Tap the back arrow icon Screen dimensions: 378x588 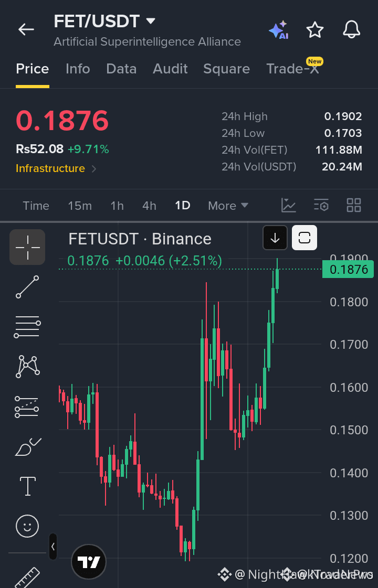[x=26, y=29]
